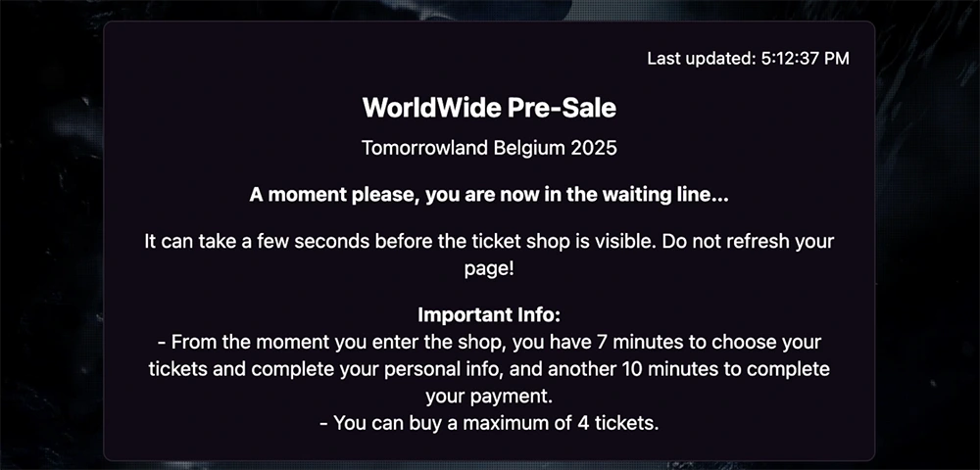Image resolution: width=980 pixels, height=470 pixels.
Task: Click the "your payment." line
Action: (489, 397)
